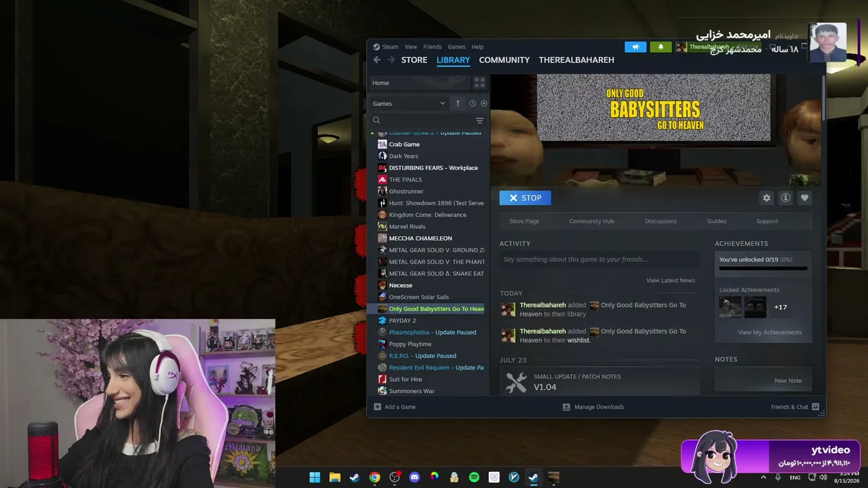Open the Guides link
868x488 pixels.
pyautogui.click(x=717, y=221)
